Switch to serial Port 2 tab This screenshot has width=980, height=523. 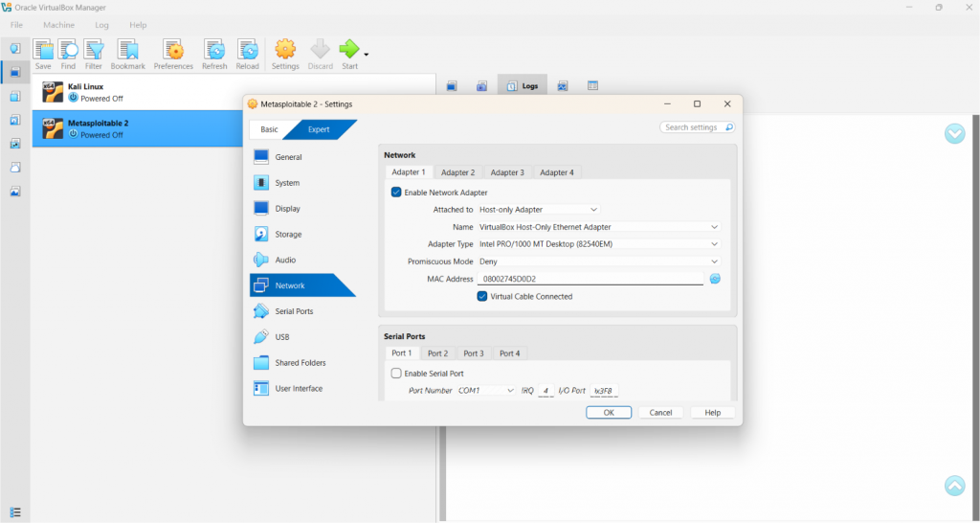click(438, 352)
